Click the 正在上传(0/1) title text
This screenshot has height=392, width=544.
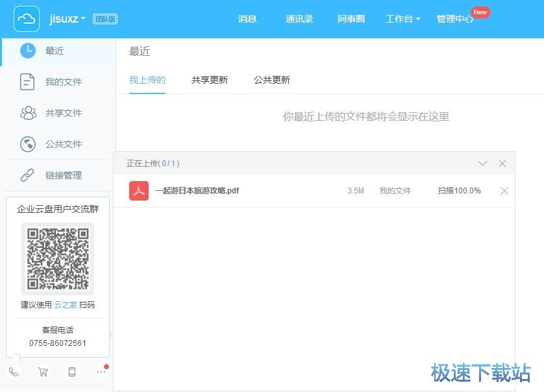[x=153, y=164]
